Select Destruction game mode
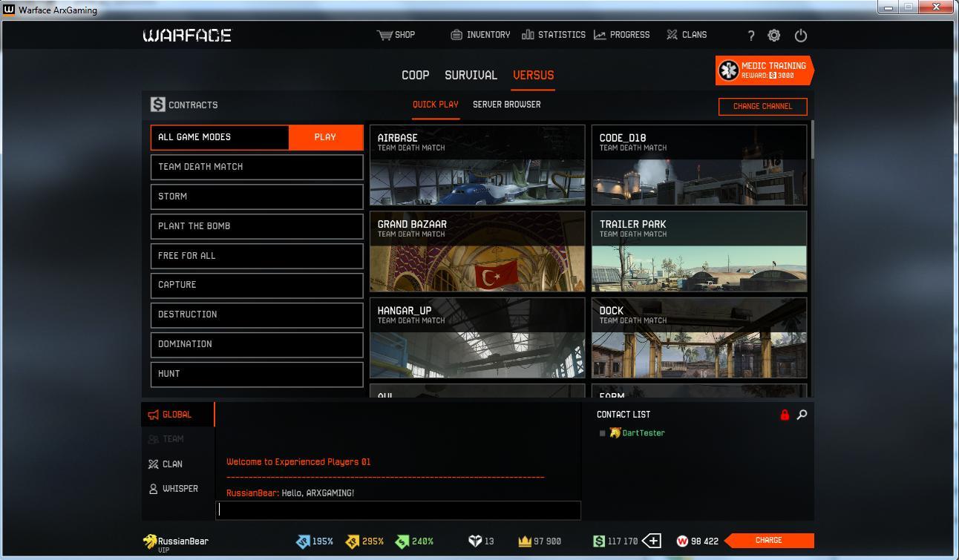This screenshot has width=959, height=560. coord(257,314)
